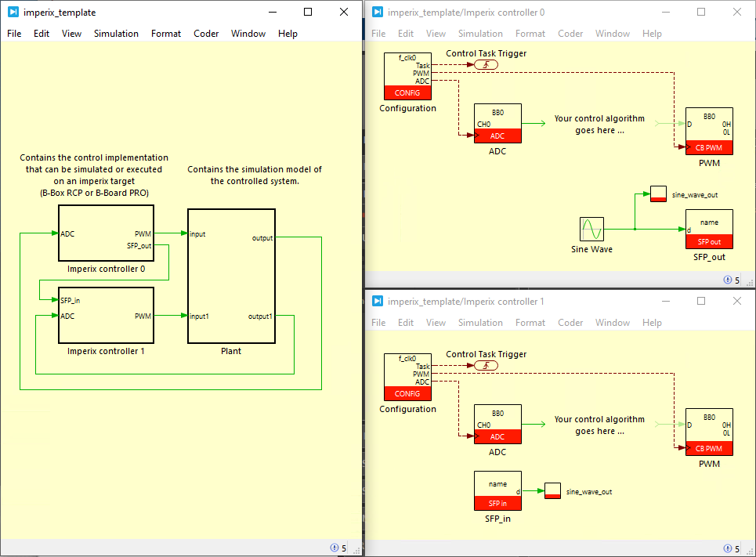Click resize grip in imperix_template status bar
Viewport: 756px width, 557px height.
coord(356,550)
